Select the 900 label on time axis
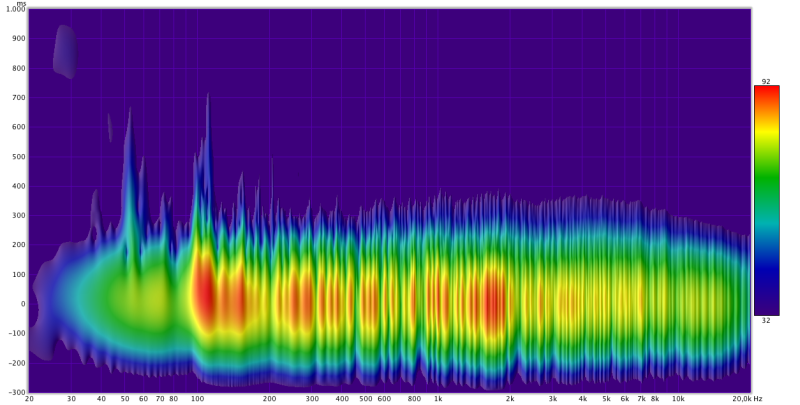800x405 pixels. (x=19, y=39)
